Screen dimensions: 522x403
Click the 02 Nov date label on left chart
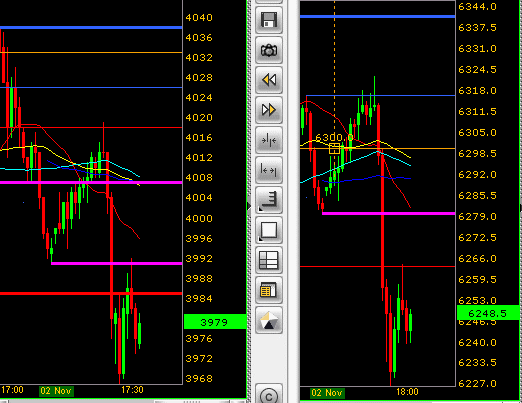56,391
